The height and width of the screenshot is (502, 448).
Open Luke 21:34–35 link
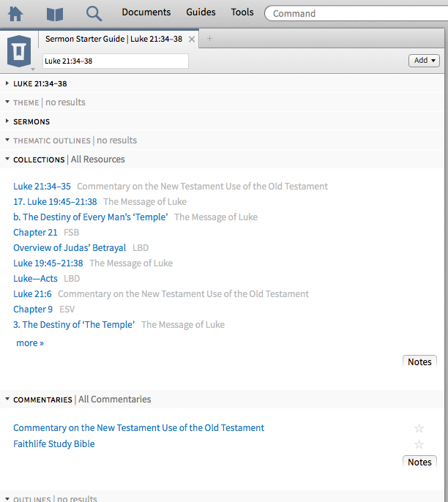42,187
